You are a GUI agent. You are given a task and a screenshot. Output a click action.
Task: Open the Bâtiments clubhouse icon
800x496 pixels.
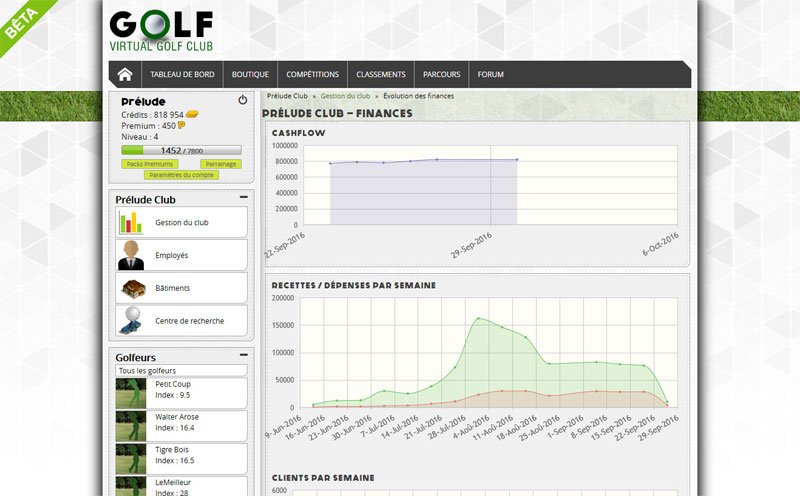point(134,289)
